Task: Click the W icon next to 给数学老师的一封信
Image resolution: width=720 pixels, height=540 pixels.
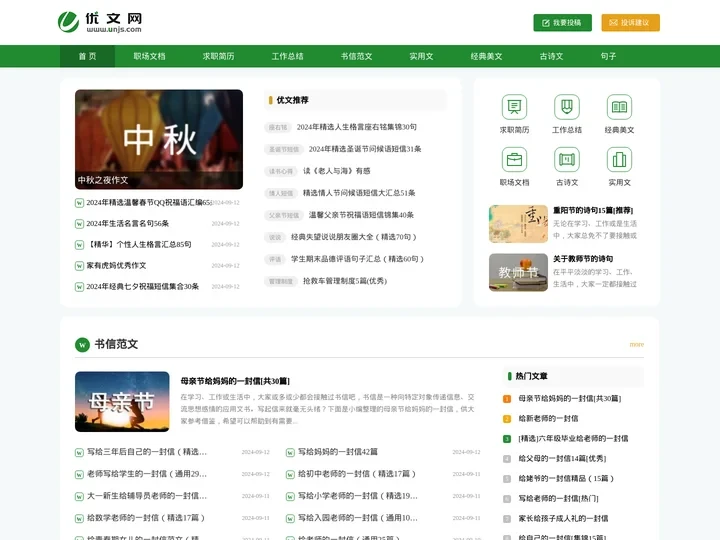Action: (x=79, y=518)
